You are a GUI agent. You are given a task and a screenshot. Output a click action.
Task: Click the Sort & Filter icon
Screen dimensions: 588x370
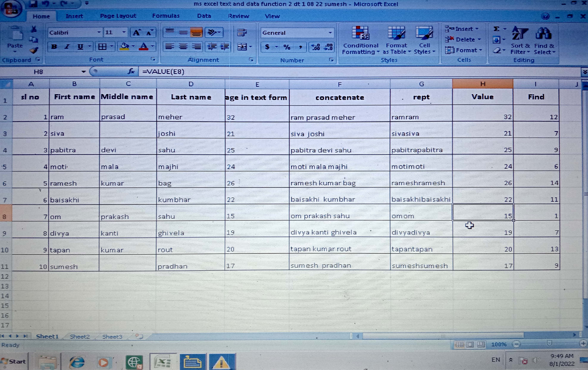[x=520, y=40]
